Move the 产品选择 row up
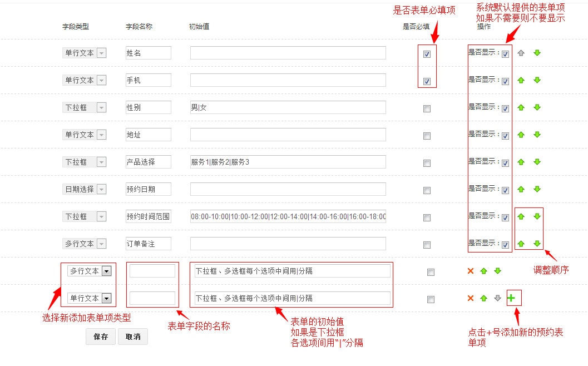 point(521,162)
